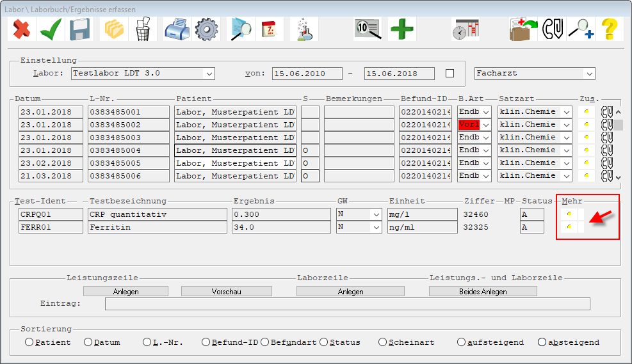This screenshot has height=364, width=632.
Task: Click Testbezeichnung cell Ferritin
Action: pos(158,227)
